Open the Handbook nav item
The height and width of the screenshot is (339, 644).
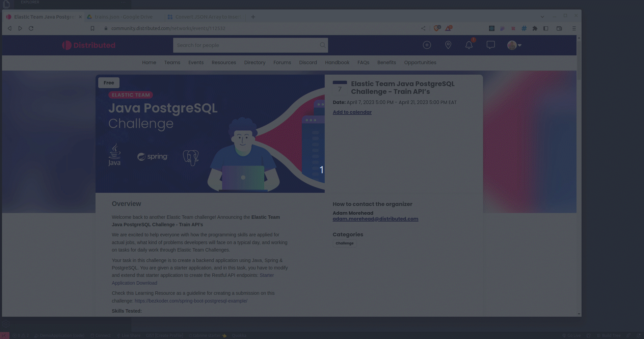click(x=337, y=62)
